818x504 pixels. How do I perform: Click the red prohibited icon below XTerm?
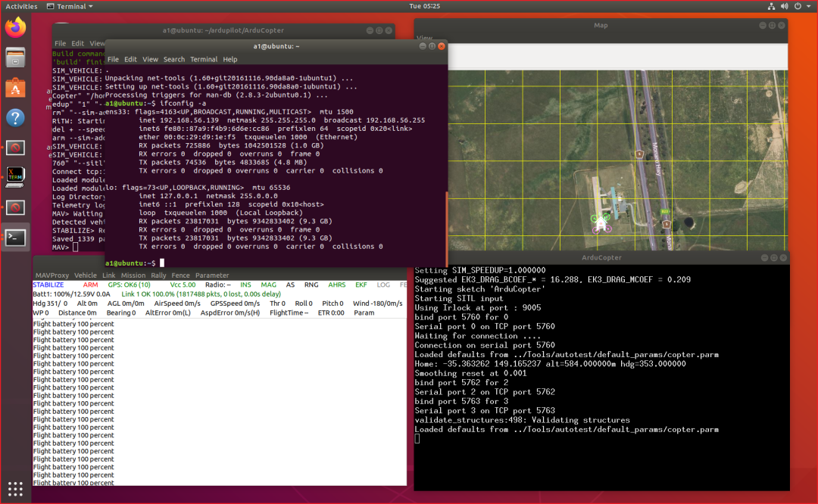tap(15, 207)
